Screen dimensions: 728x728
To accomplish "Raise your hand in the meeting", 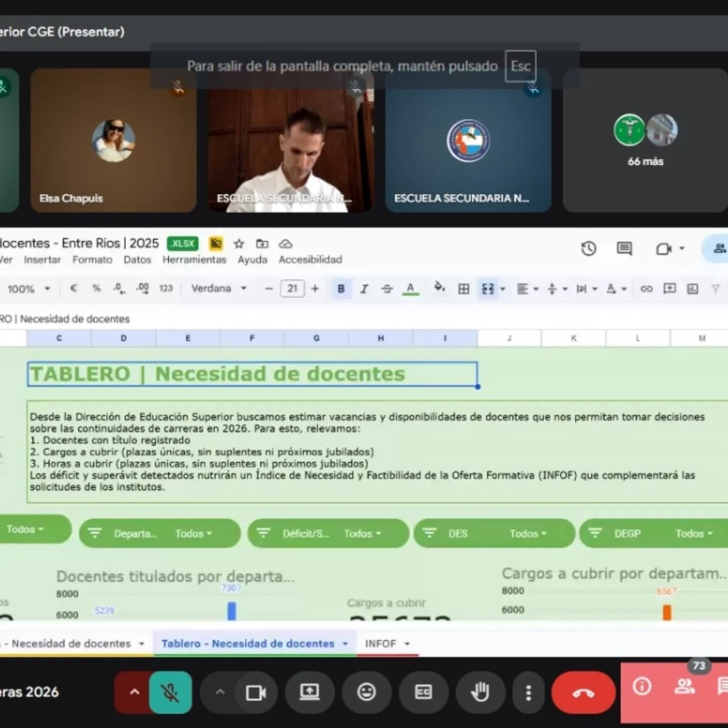I will point(480,692).
